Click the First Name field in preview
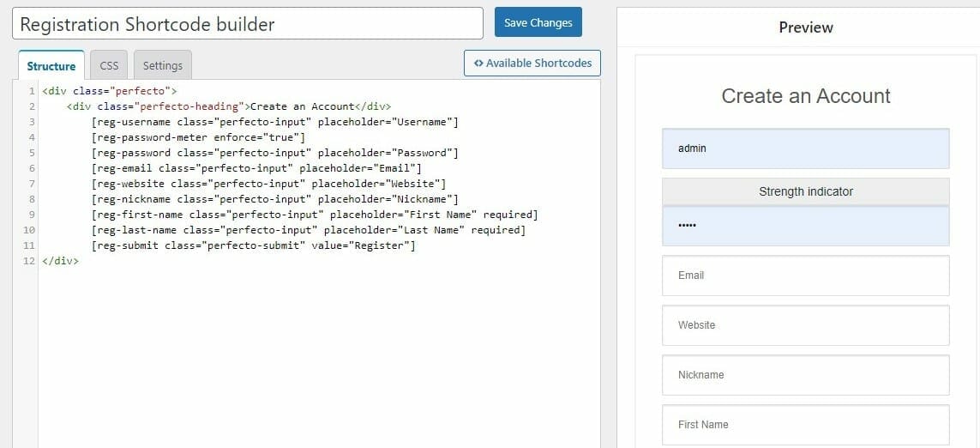Screen dimensions: 980x448 pos(806,424)
